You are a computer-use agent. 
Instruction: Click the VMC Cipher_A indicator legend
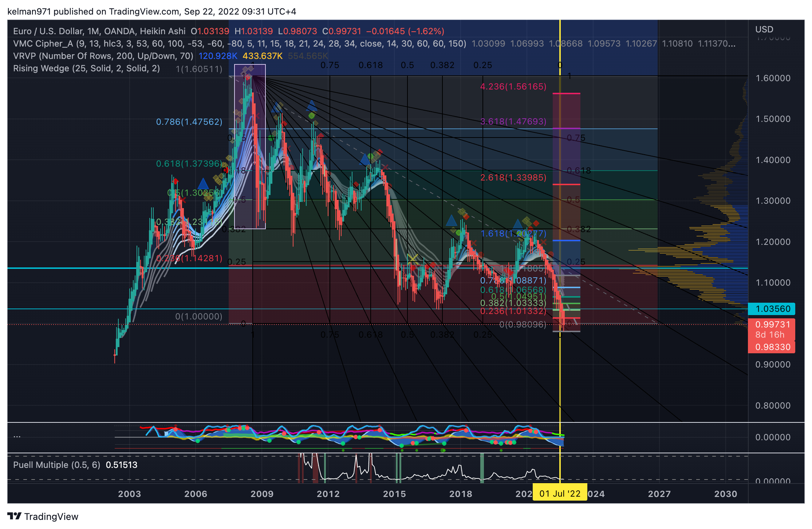click(240, 44)
